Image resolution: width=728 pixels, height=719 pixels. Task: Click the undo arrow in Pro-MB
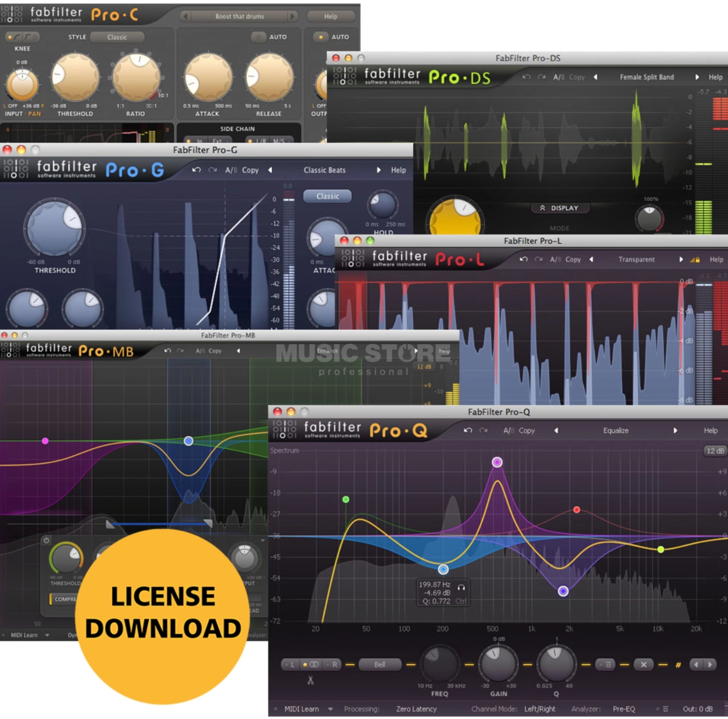click(x=167, y=350)
